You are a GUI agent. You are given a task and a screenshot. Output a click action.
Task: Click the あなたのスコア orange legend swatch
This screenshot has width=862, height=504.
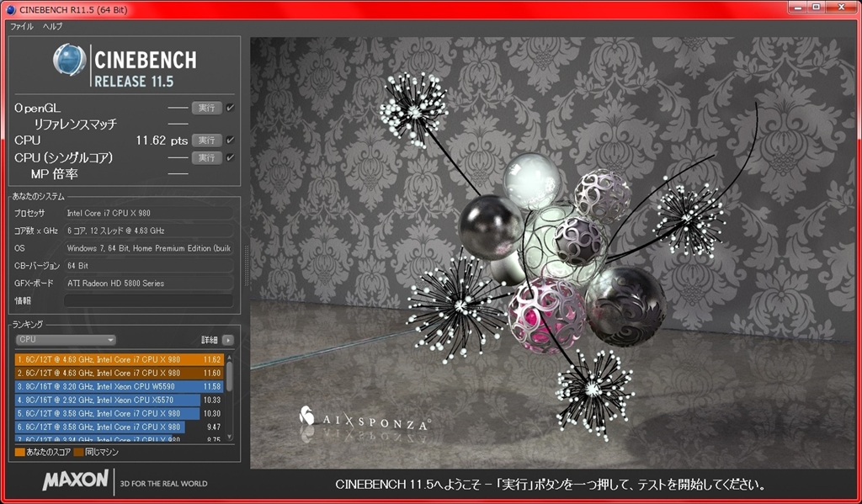tap(20, 453)
